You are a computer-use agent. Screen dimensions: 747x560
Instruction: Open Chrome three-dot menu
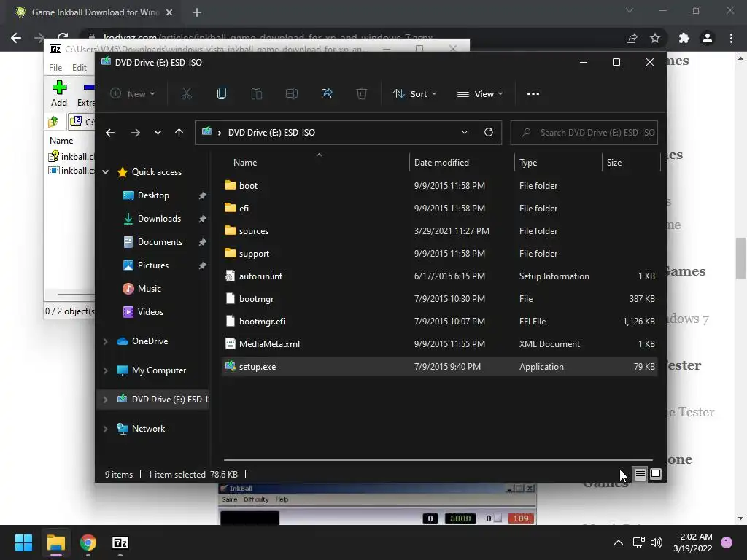coord(731,38)
